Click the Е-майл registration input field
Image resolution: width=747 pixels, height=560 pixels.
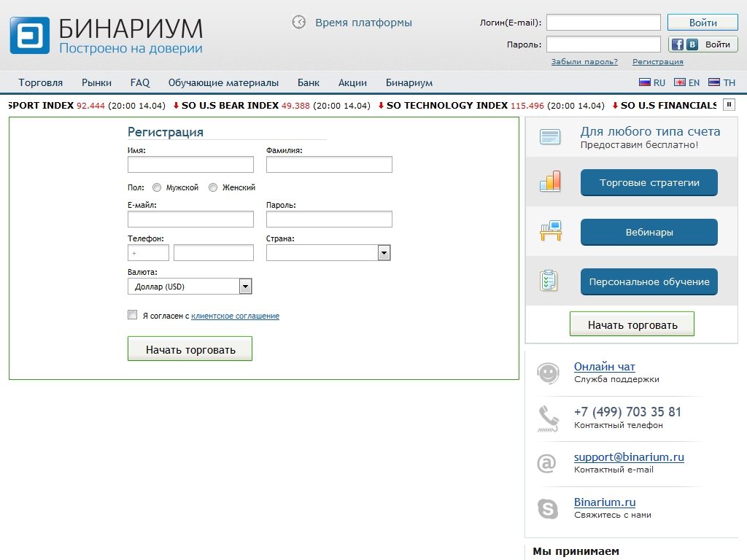coord(190,219)
